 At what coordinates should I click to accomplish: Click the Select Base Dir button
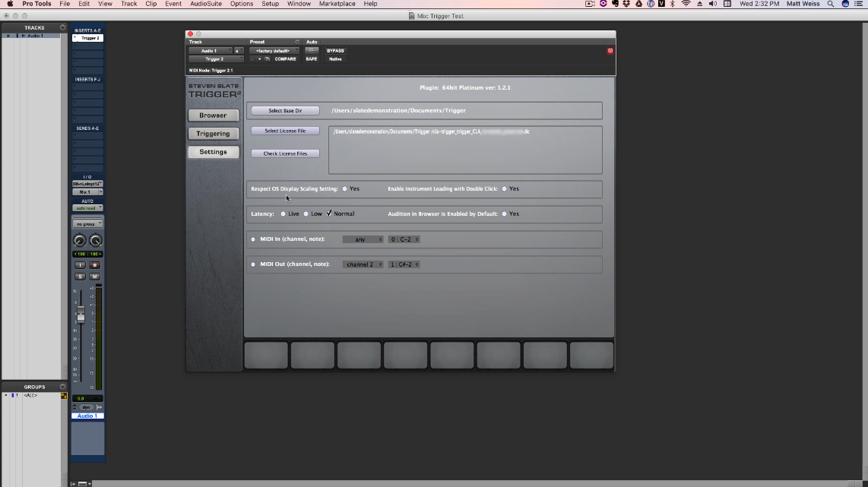click(285, 111)
